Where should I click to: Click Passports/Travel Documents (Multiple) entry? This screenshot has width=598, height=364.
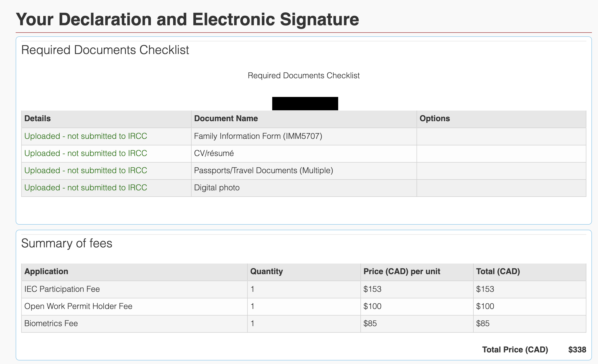pyautogui.click(x=263, y=171)
